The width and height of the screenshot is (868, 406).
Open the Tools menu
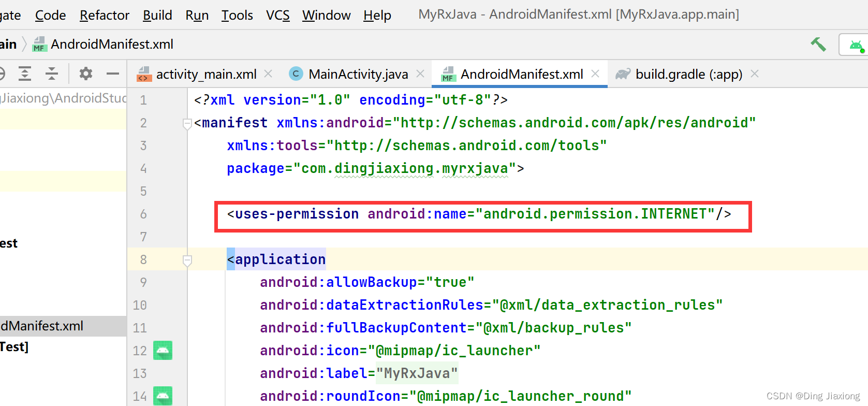coord(237,16)
